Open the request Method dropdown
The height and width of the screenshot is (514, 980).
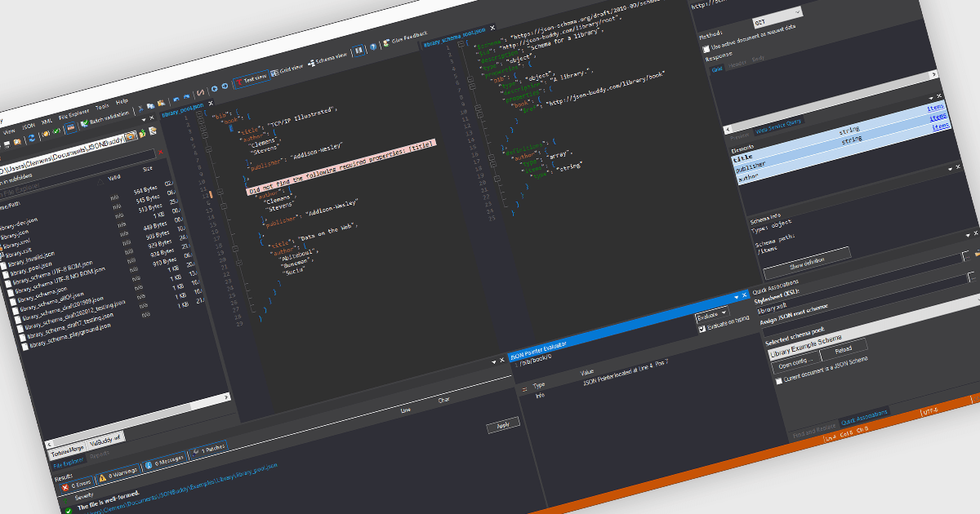777,17
